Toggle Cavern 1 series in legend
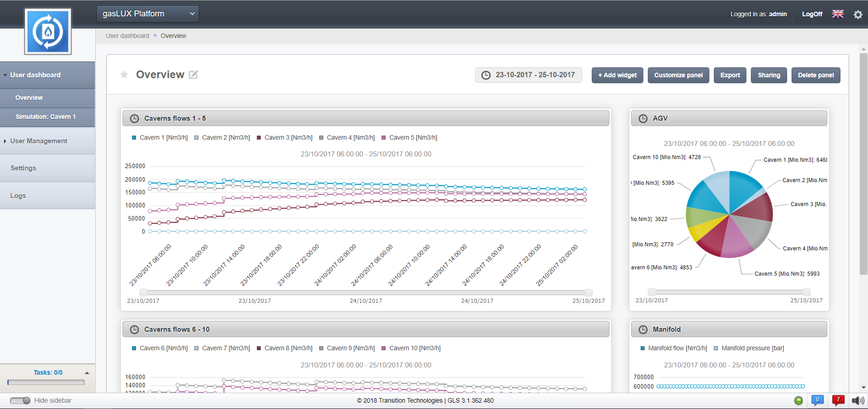Viewport: 868px width, 409px height. coord(160,137)
